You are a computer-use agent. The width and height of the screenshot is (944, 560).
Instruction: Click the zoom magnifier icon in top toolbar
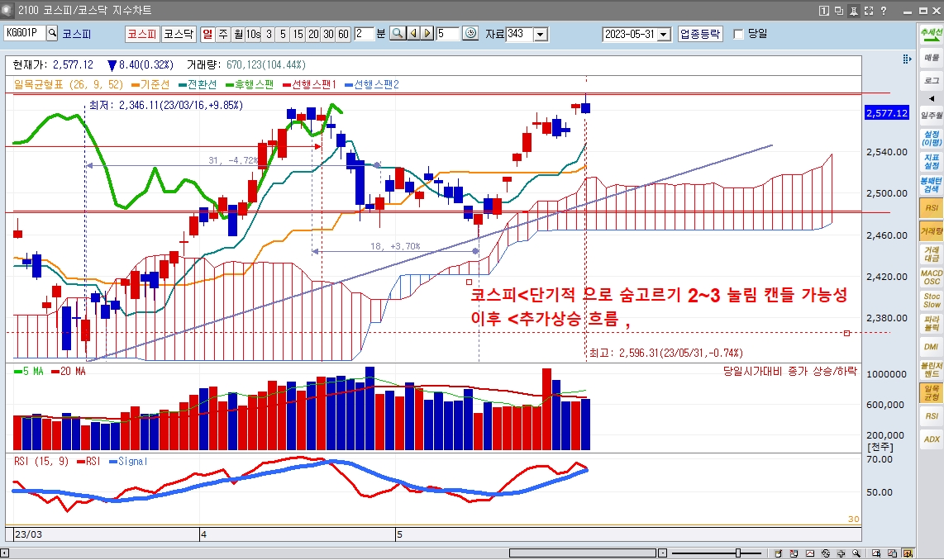click(397, 34)
